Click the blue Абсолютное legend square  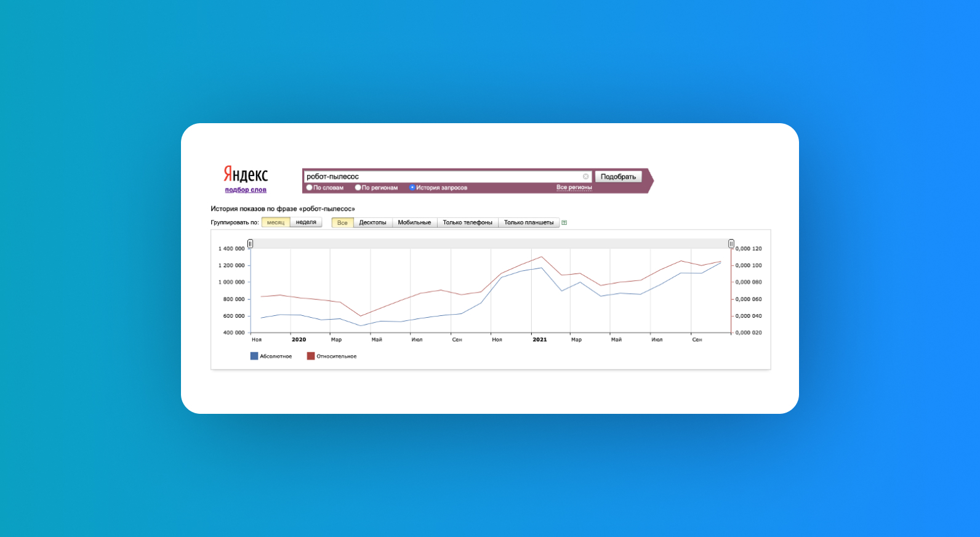pyautogui.click(x=254, y=356)
